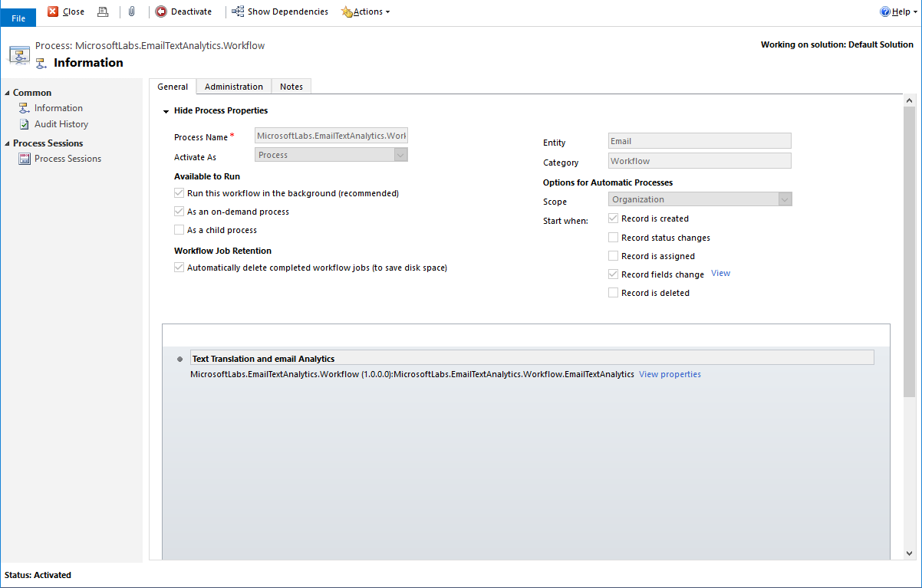The width and height of the screenshot is (922, 588).
Task: Click the Text Translation and email Analytics step
Action: [x=532, y=358]
